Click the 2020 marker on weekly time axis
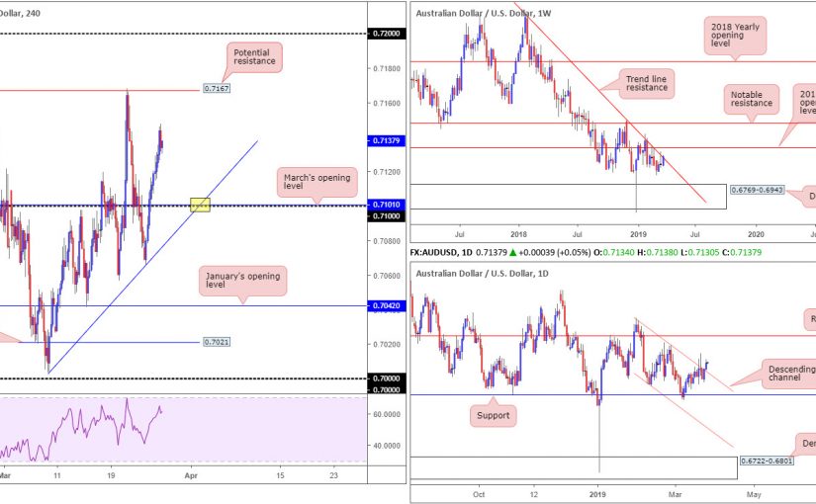Image resolution: width=816 pixels, height=504 pixels. tap(755, 236)
